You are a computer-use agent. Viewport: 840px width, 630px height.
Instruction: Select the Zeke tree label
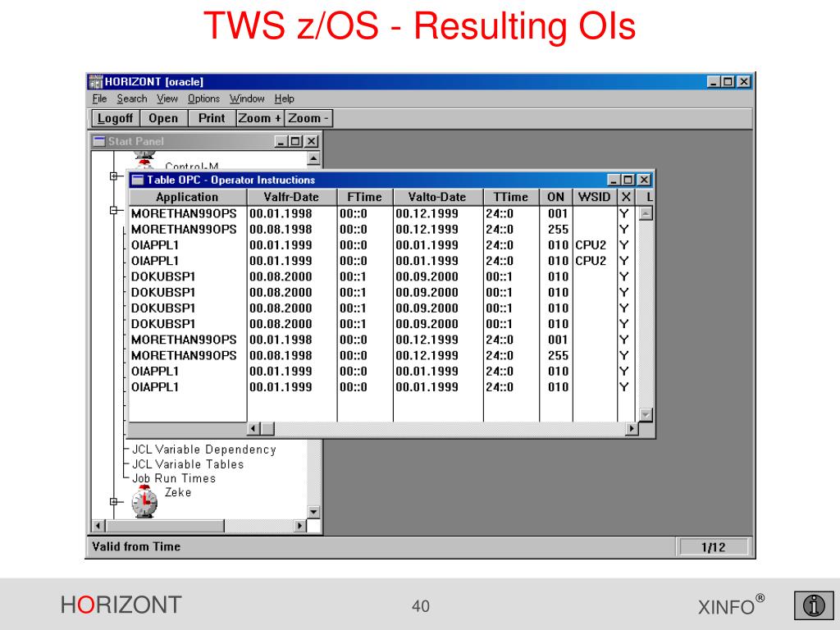(x=178, y=492)
